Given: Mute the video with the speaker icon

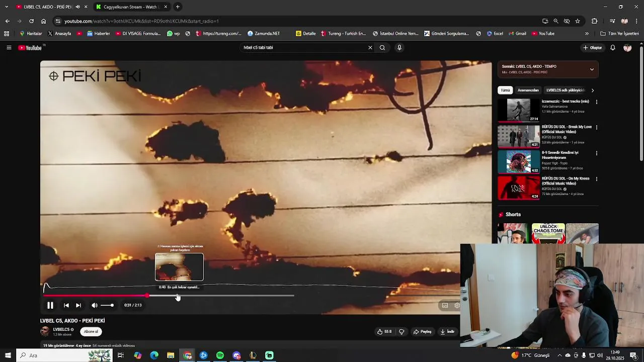Looking at the screenshot, I should [94, 305].
